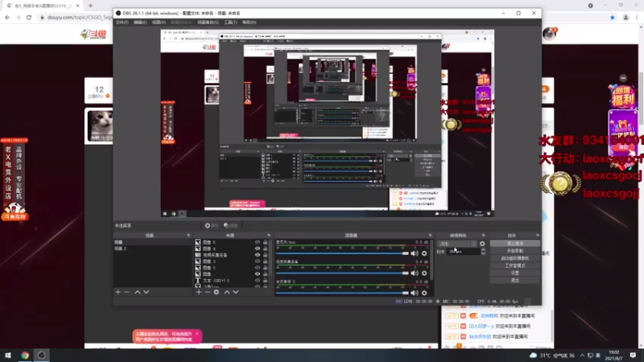The image size is (644, 362).
Task: Open the 工具(T) menu in OBS
Action: (x=230, y=23)
